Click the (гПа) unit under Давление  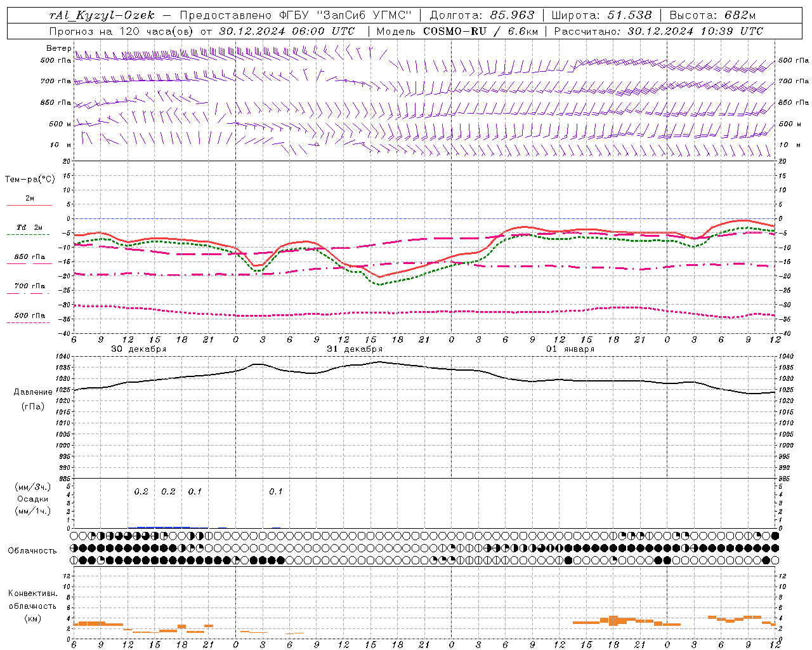[33, 406]
